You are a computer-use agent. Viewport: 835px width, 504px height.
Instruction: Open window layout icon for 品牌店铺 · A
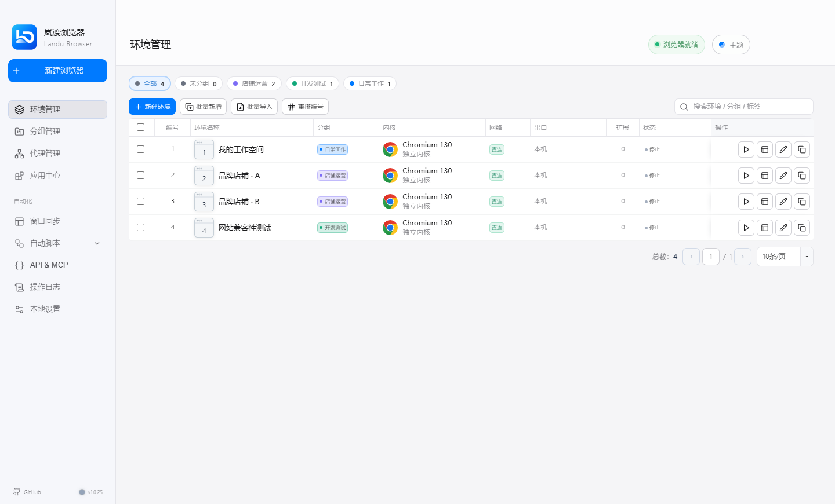765,176
